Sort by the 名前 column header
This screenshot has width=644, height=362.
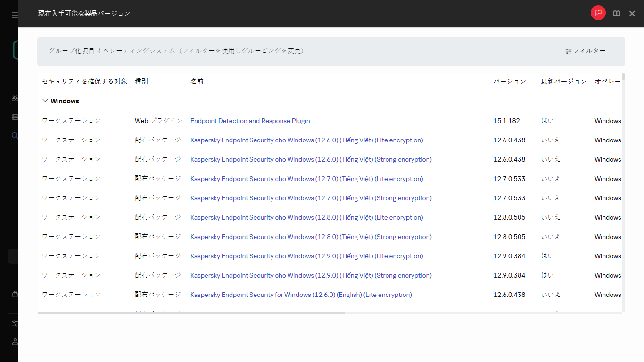click(197, 82)
